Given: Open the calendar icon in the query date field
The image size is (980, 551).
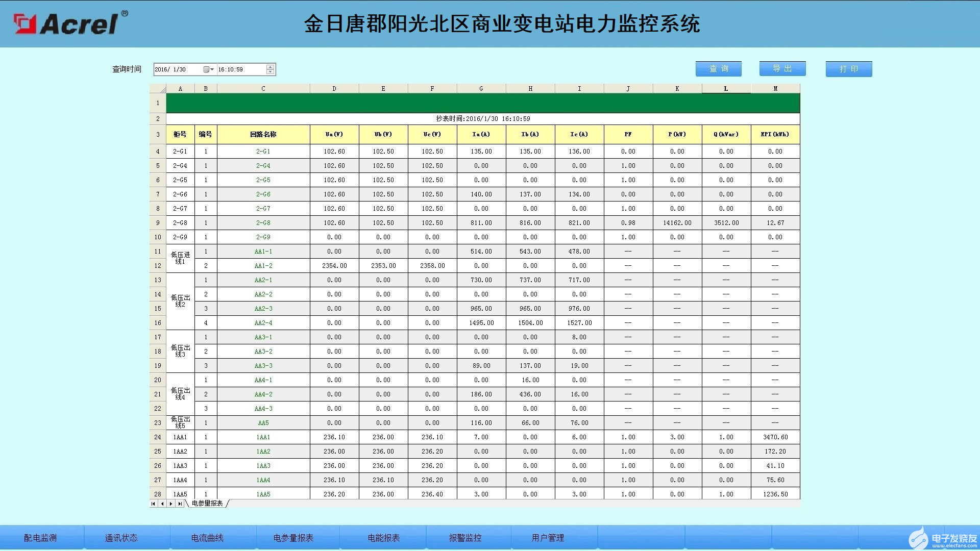Looking at the screenshot, I should (x=207, y=69).
